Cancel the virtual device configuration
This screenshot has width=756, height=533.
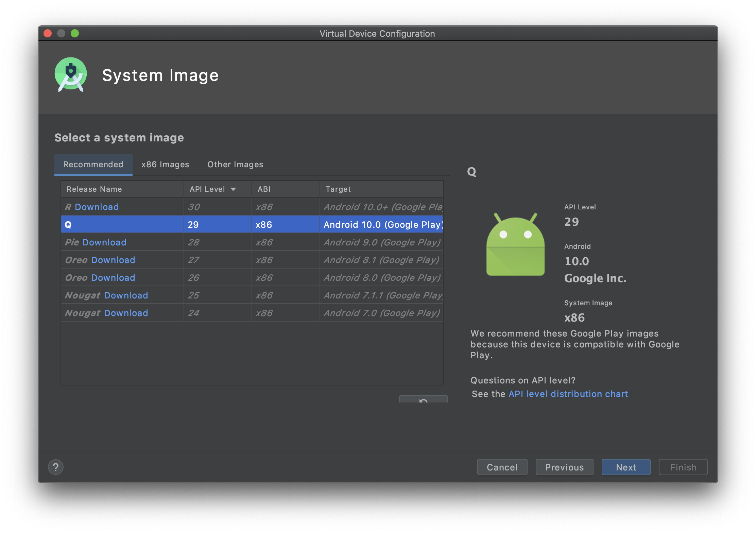pos(502,467)
